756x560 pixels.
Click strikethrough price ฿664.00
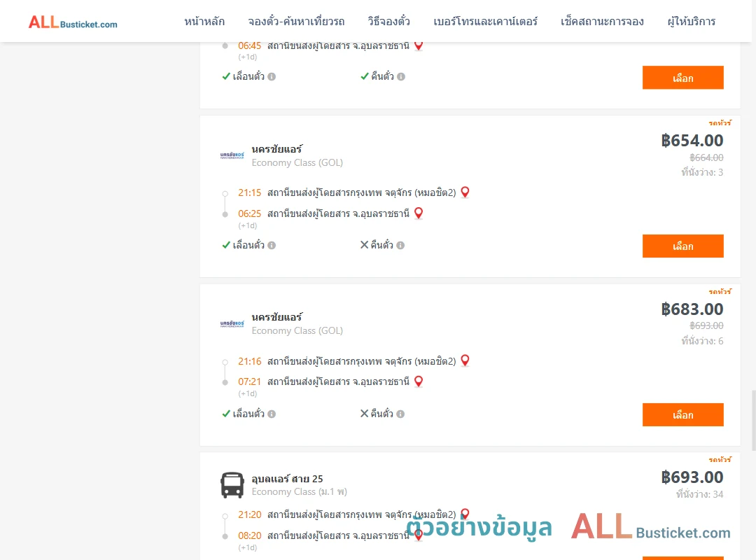pos(706,157)
